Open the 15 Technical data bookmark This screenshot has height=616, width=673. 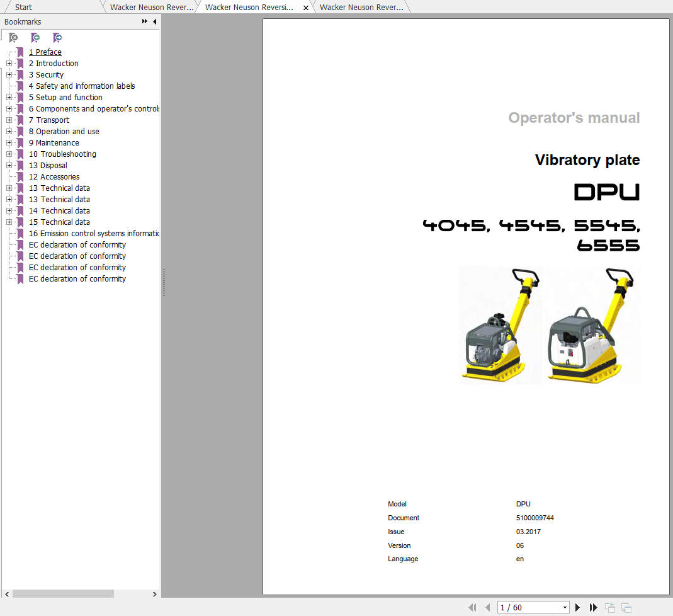point(59,222)
